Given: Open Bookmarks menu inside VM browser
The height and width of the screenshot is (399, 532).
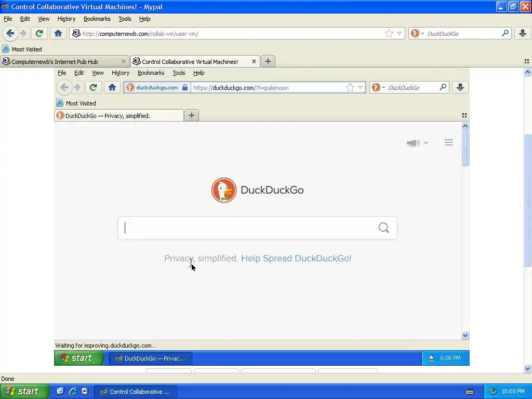Looking at the screenshot, I should click(151, 73).
